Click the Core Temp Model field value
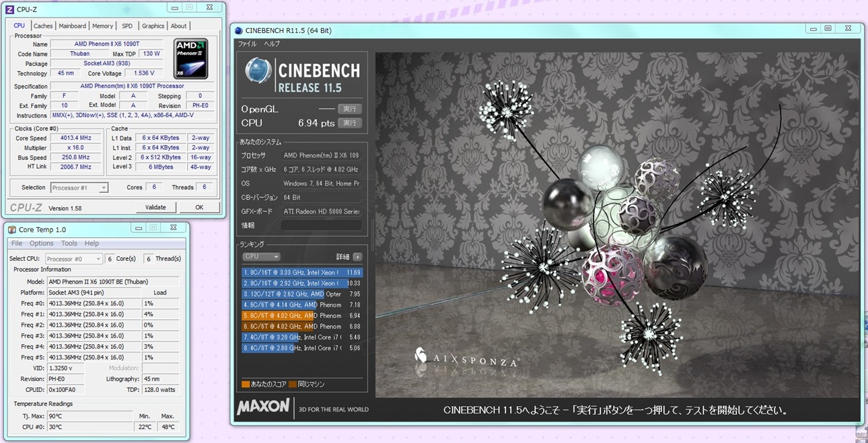The width and height of the screenshot is (868, 443). pyautogui.click(x=113, y=282)
